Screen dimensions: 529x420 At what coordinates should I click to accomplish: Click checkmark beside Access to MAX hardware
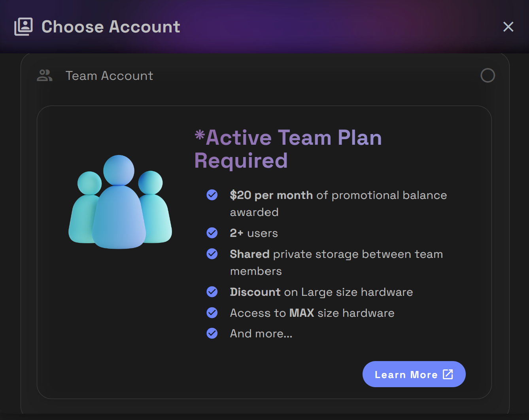212,313
